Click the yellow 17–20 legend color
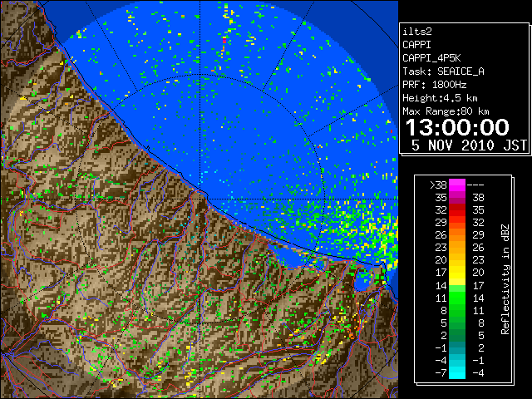Image resolution: width=532 pixels, height=399 pixels. coord(457,273)
